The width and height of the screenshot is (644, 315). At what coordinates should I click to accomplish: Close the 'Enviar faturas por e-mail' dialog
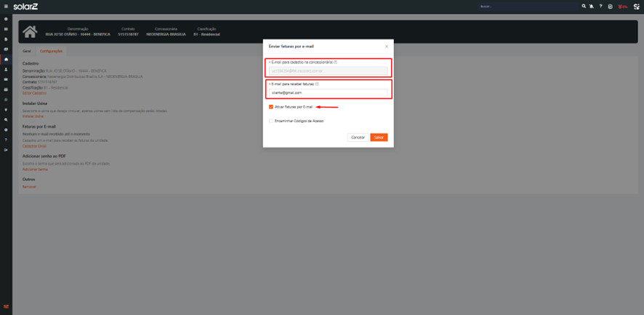(386, 47)
